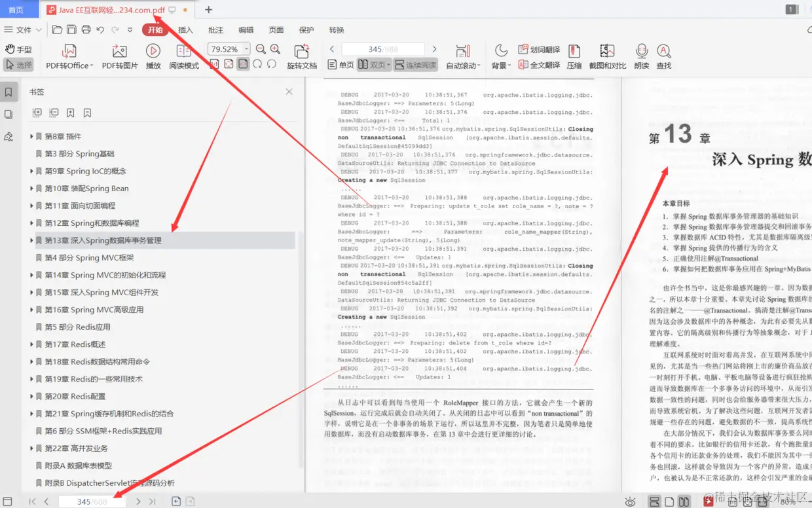Image resolution: width=812 pixels, height=508 pixels.
Task: Launch 全文翻译 full text translation
Action: (x=539, y=65)
